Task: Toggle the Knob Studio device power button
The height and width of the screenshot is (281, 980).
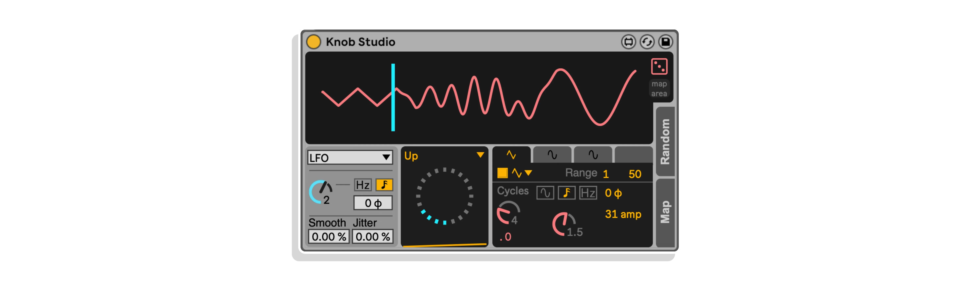Action: coord(313,41)
